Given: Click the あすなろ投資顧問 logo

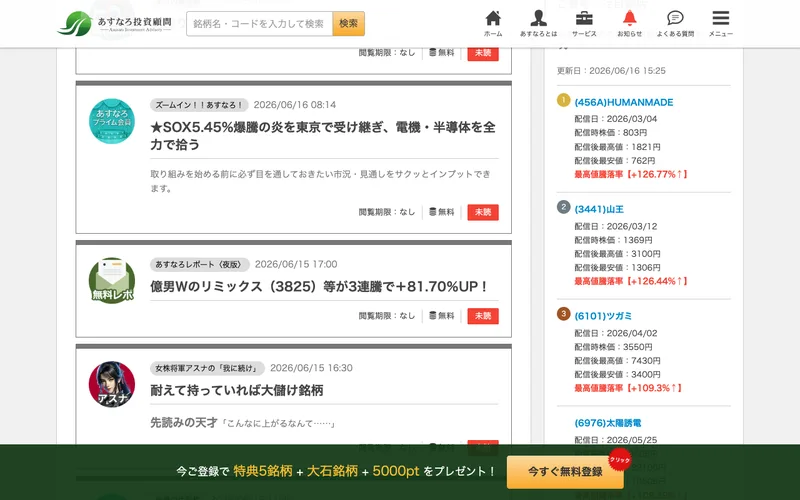Looking at the screenshot, I should (x=115, y=23).
